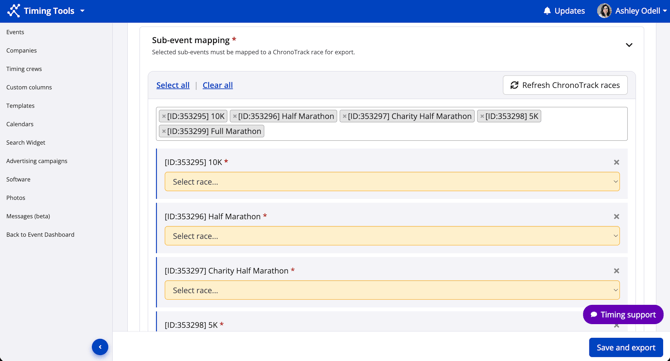Open Companies in sidebar

pos(21,50)
